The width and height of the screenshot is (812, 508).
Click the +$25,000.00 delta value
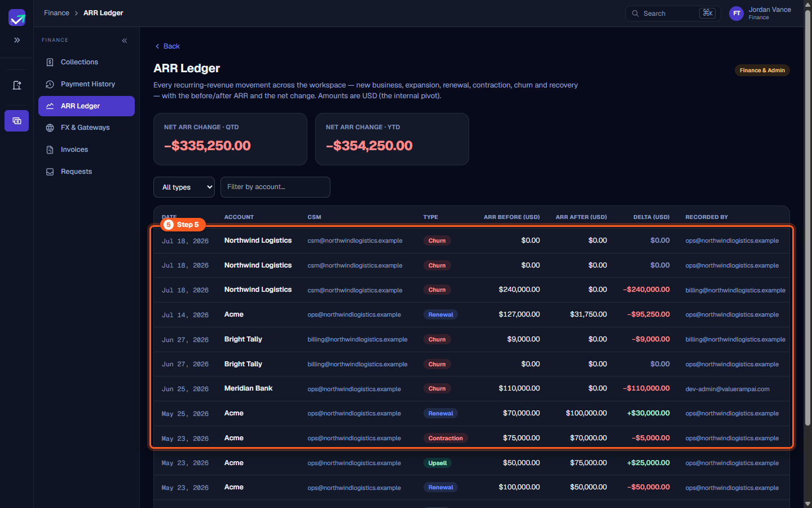tap(648, 463)
